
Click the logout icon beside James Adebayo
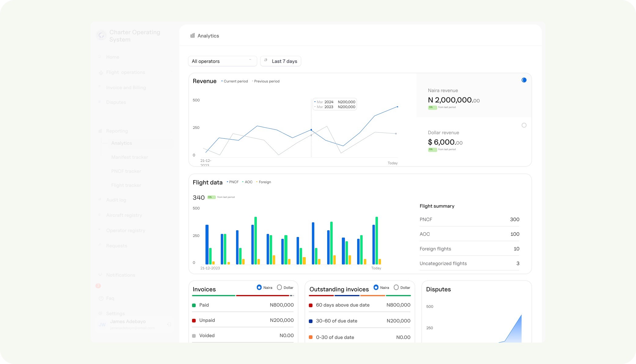(x=169, y=325)
